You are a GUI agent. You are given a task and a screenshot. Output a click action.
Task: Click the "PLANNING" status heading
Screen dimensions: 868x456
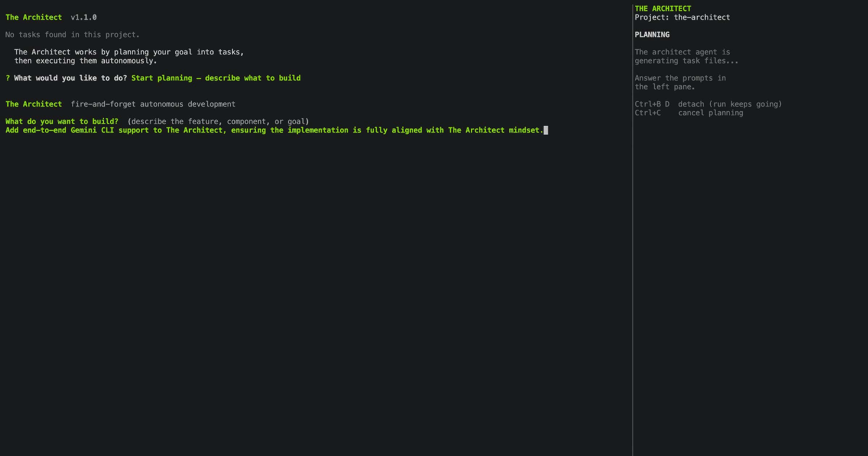(652, 35)
